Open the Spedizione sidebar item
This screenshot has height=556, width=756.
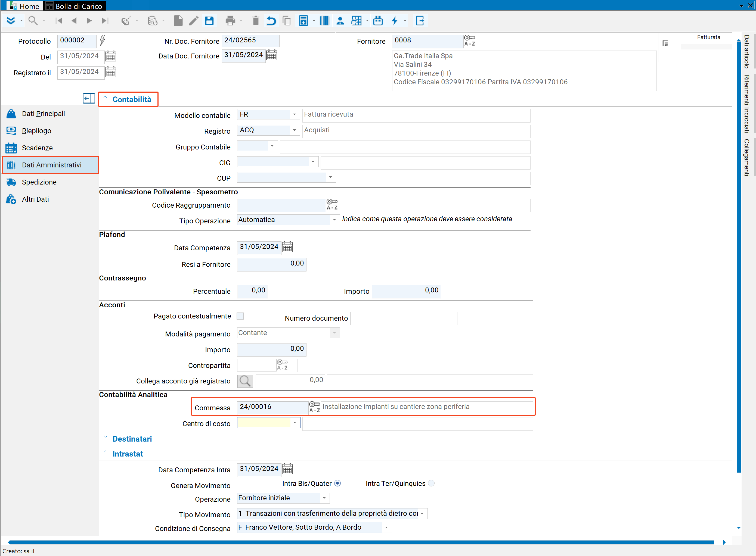(x=50, y=182)
